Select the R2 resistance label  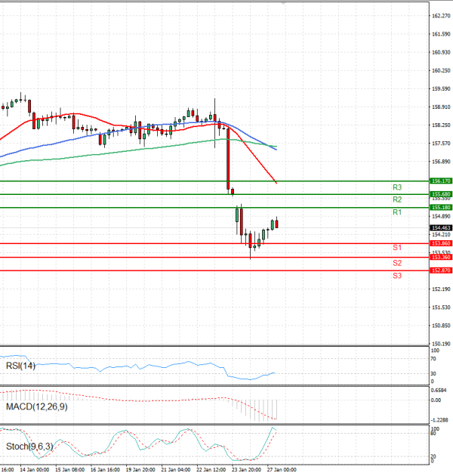(x=396, y=199)
